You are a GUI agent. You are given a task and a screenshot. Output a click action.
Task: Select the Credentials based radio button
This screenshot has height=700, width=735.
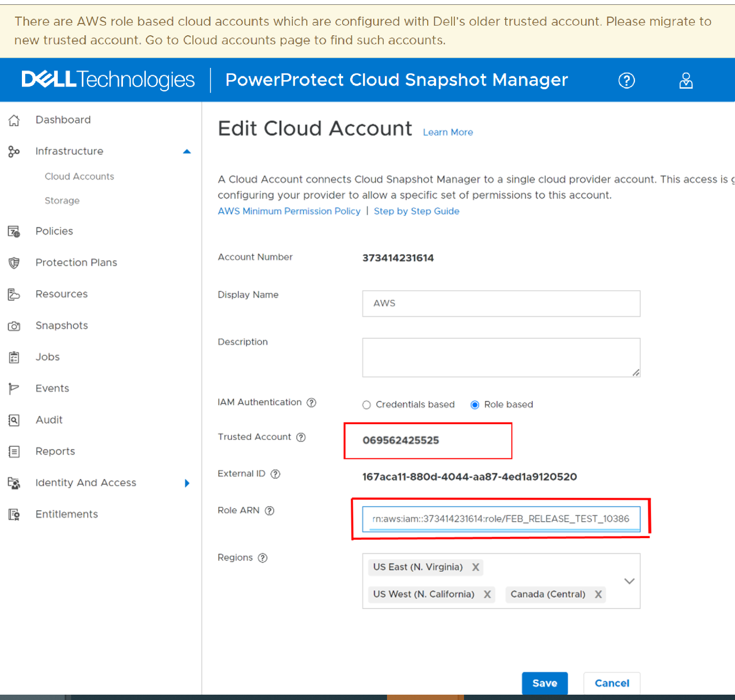pos(367,405)
